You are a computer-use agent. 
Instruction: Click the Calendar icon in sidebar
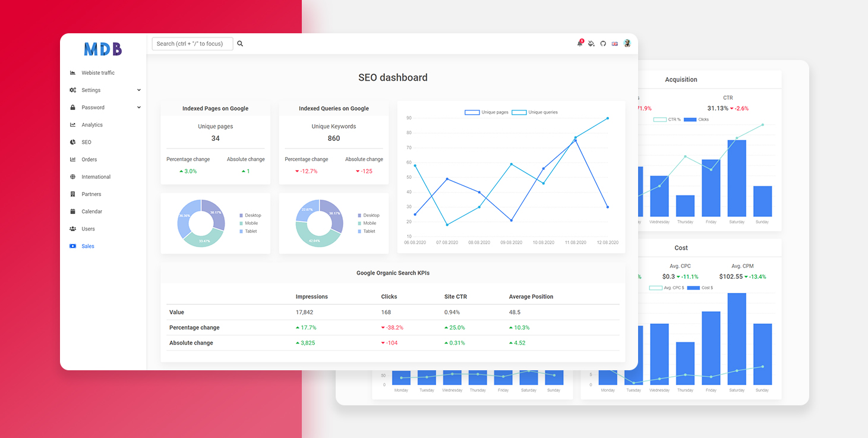(72, 212)
